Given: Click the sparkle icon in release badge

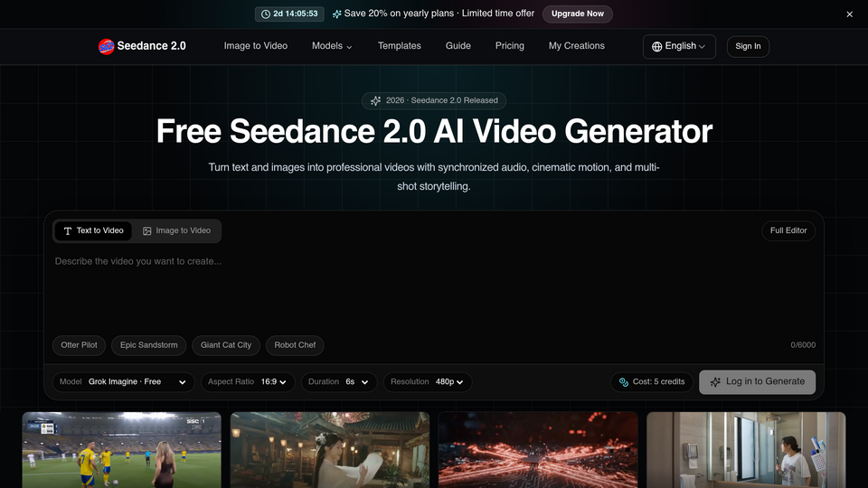Looking at the screenshot, I should 376,100.
